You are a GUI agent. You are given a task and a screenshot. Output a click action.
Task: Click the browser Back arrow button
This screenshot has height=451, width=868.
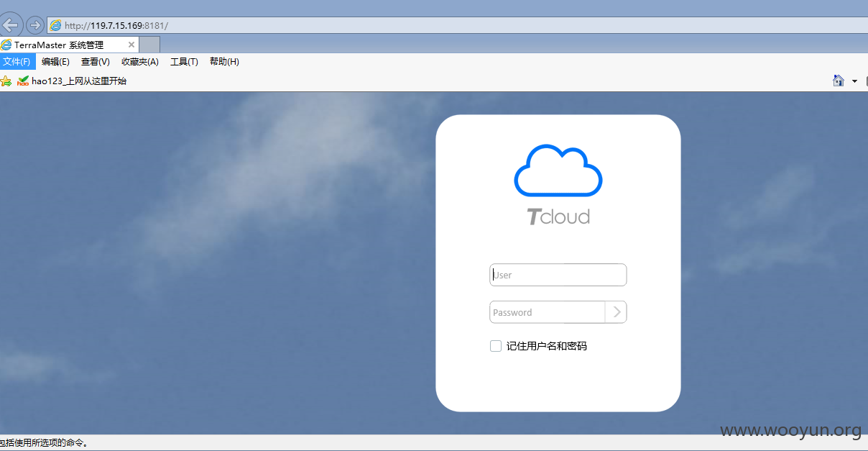10,25
